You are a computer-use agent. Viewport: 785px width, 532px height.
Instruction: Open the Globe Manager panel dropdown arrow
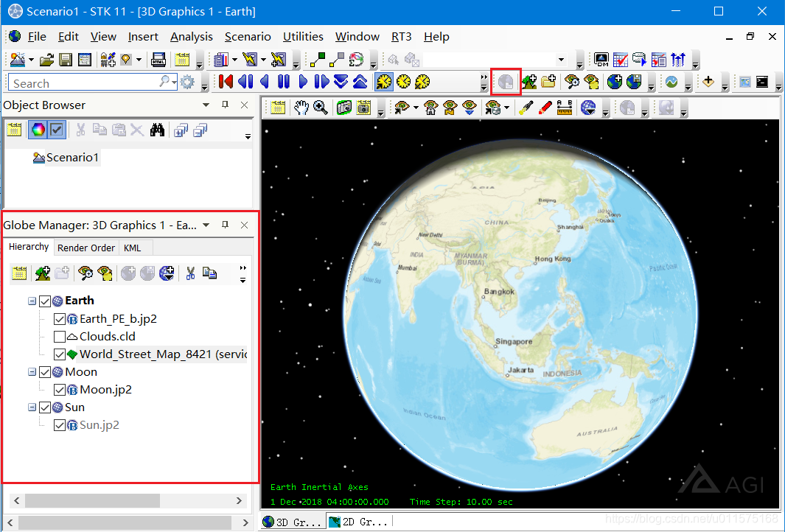(206, 225)
